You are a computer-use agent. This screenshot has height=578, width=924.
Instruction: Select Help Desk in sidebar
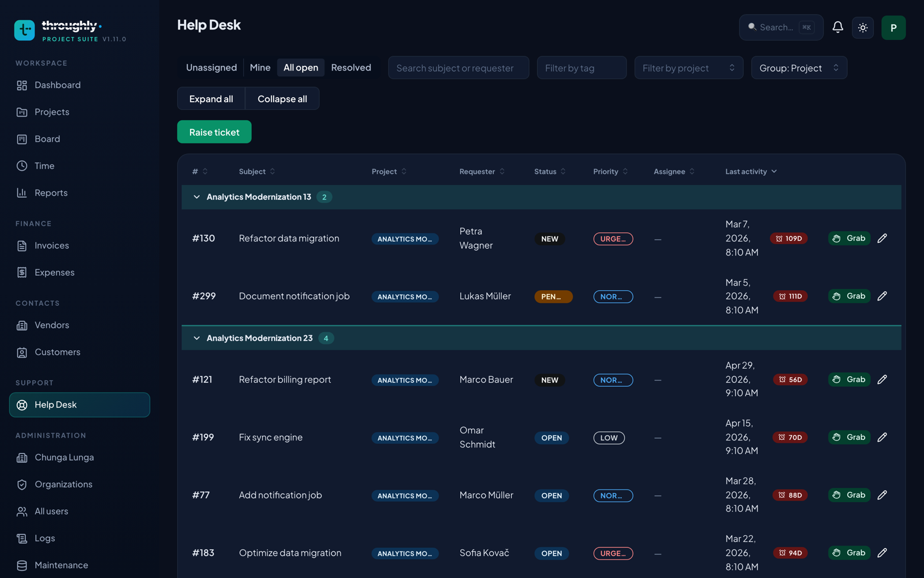click(80, 405)
